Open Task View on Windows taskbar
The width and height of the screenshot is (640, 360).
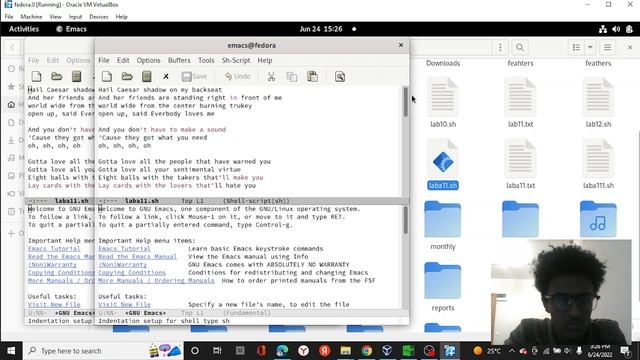point(217,351)
